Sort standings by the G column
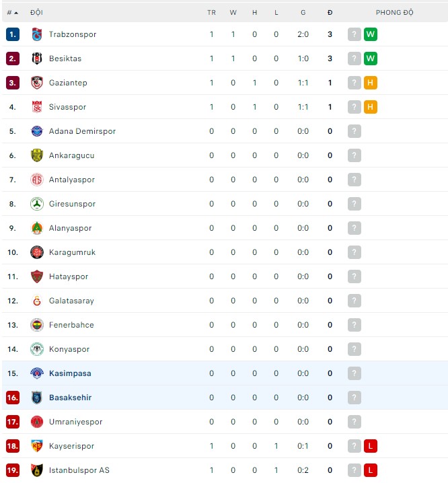 (303, 13)
